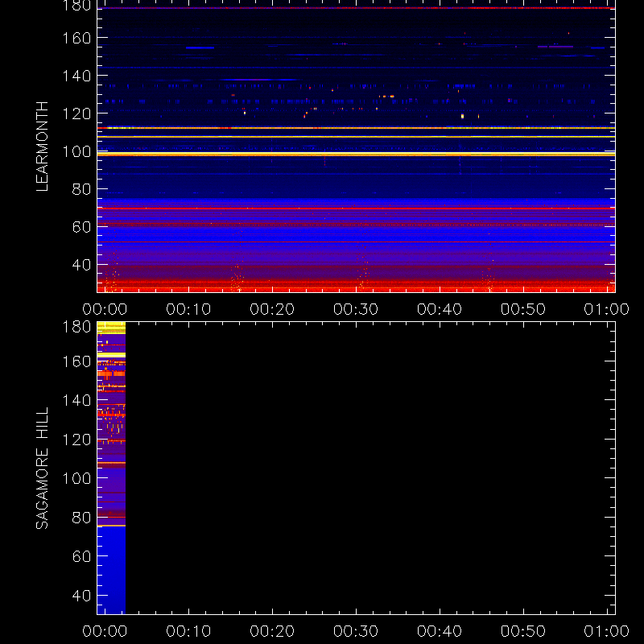This screenshot has width=644, height=644.
Task: Click the 00:40 time label under Sagamore Hill plot
Action: 440,631
